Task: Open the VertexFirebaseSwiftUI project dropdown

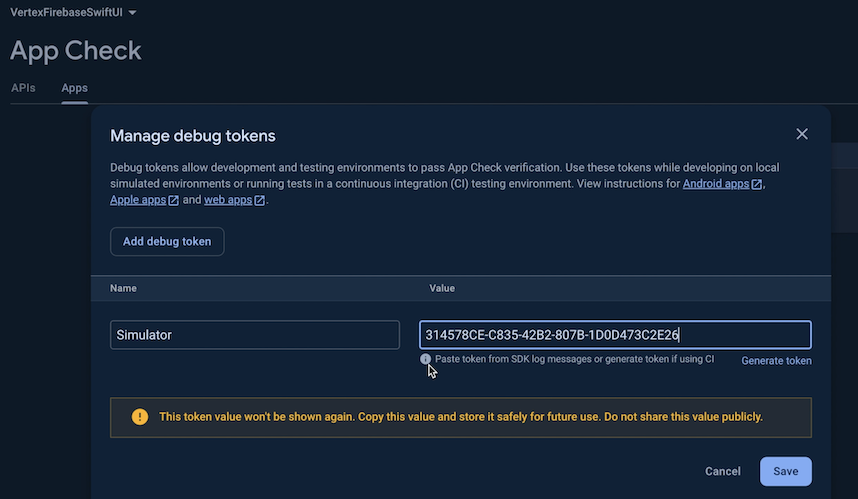Action: tap(73, 12)
